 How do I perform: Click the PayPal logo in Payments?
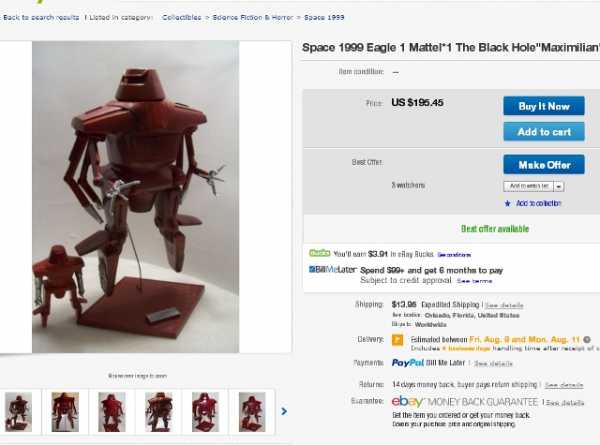point(408,363)
